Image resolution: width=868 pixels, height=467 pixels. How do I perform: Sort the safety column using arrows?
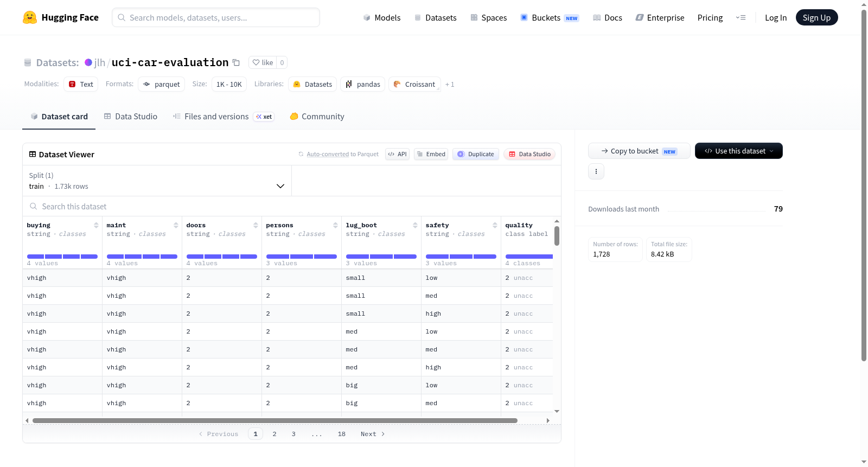point(495,225)
